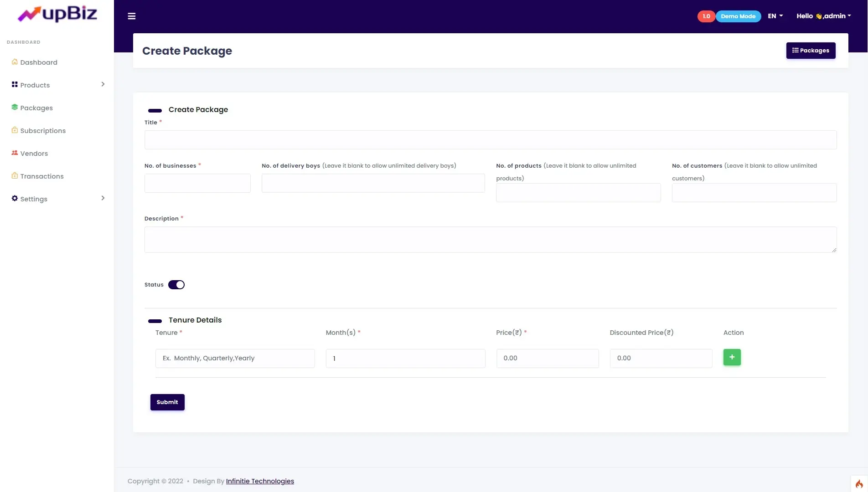
Task: Focus the Description text area
Action: pos(490,240)
